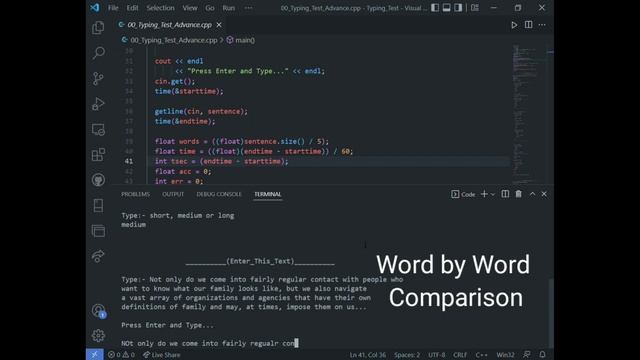Viewport: 640px width, 360px height.
Task: Toggle the bottom panel layout button
Action: tap(447, 8)
